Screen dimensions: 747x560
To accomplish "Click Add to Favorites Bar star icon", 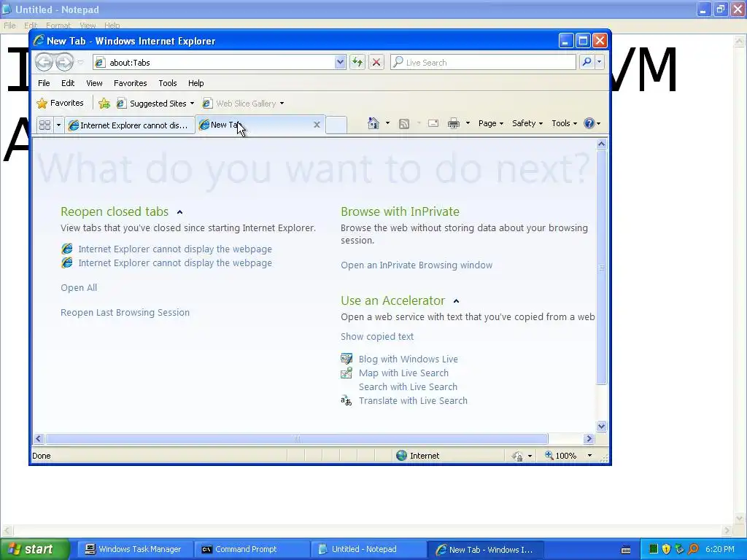I will [104, 104].
